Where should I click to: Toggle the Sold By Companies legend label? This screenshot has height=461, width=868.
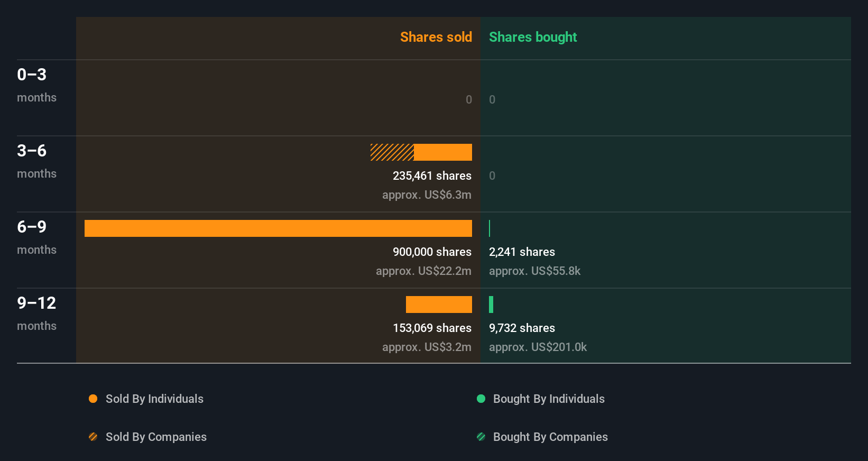pos(156,437)
